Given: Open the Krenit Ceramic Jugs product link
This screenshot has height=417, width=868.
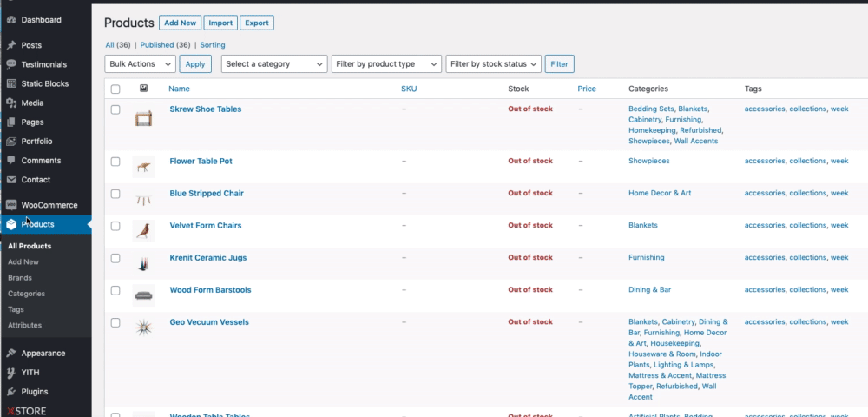Looking at the screenshot, I should coord(208,257).
